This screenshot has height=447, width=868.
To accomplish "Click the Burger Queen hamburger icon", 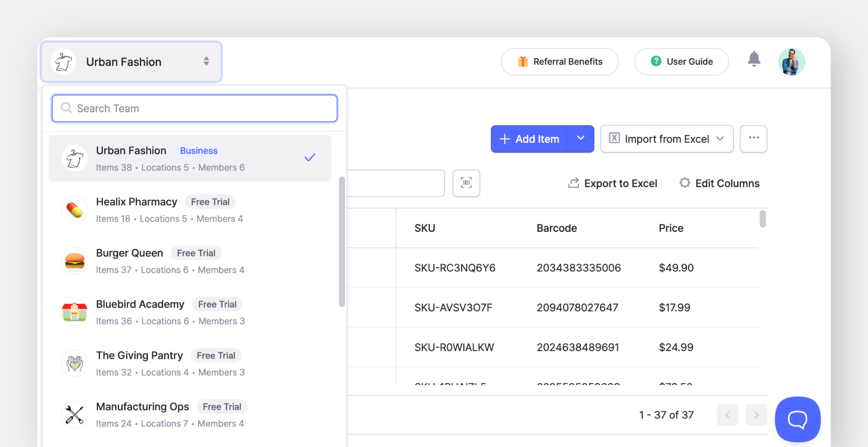I will (75, 261).
